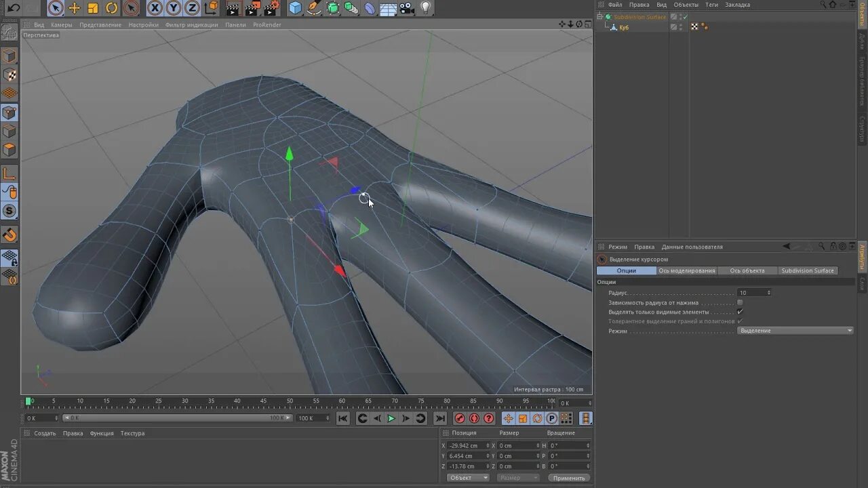The height and width of the screenshot is (488, 868).
Task: Open the Режим dropdown showing Выделение
Action: (795, 330)
